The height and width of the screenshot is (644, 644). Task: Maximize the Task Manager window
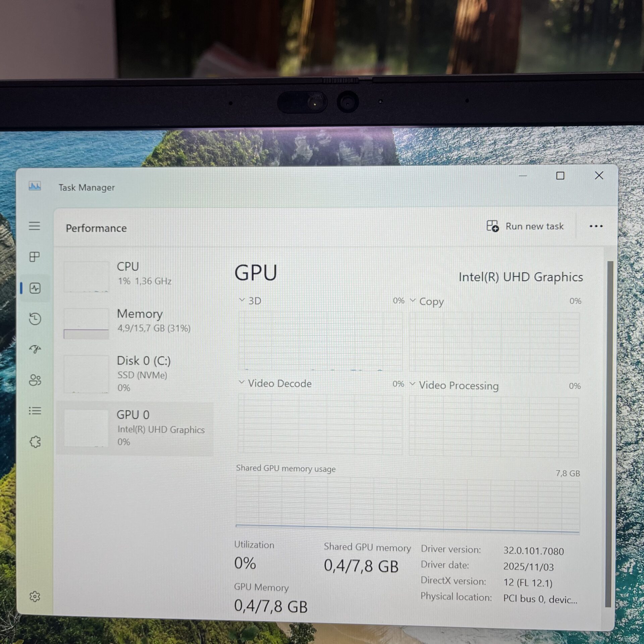tap(560, 175)
